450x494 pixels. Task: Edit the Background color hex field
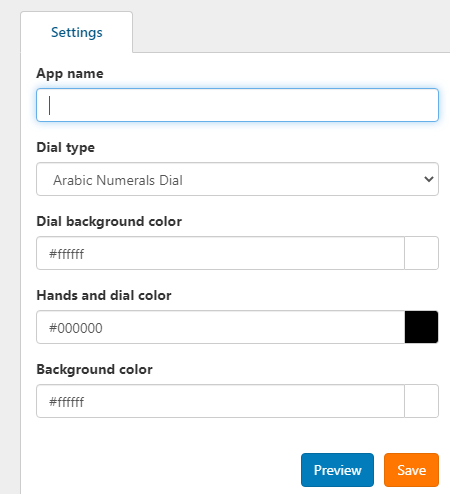pos(220,401)
